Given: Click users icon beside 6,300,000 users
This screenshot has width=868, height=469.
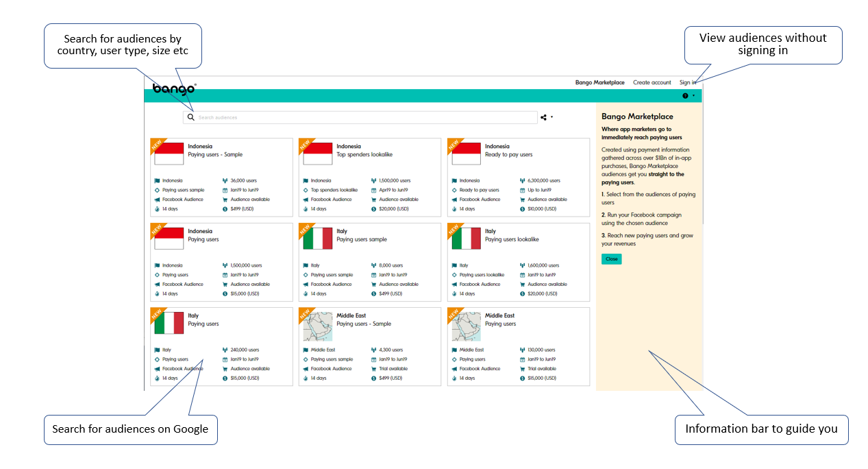Looking at the screenshot, I should pyautogui.click(x=522, y=180).
